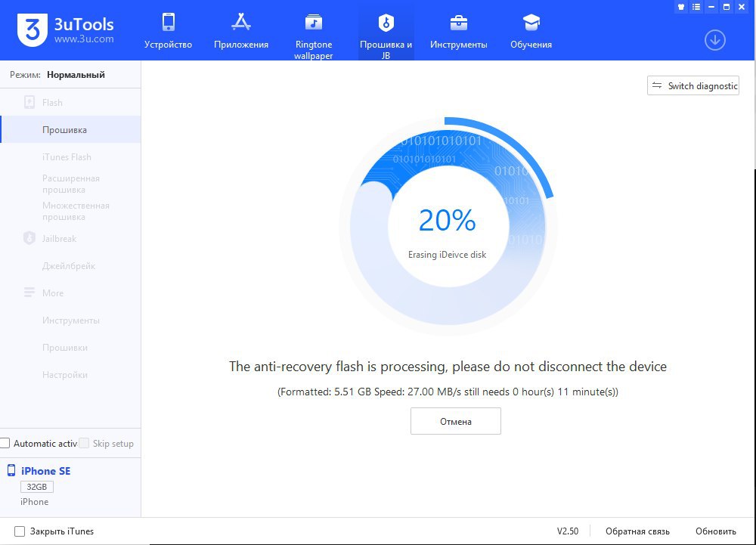Maximize the 3uTools window
This screenshot has width=756, height=545.
point(726,7)
